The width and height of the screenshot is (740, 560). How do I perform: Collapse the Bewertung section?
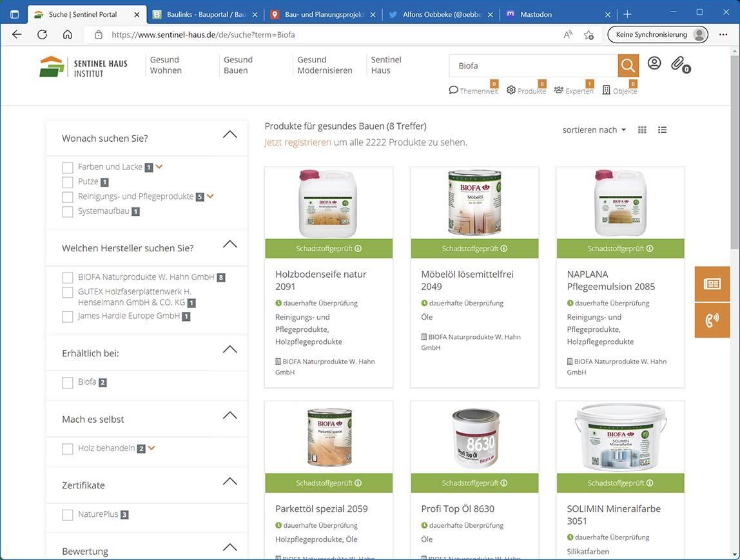click(x=230, y=548)
